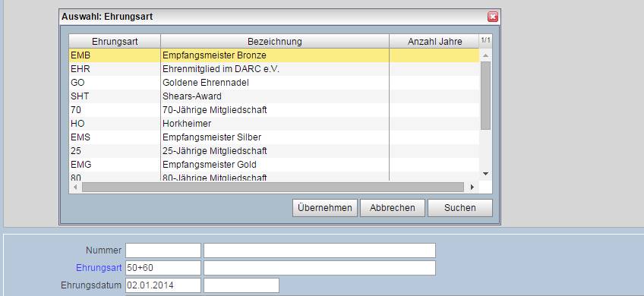
Task: Click the EMS code cell
Action: (115, 137)
